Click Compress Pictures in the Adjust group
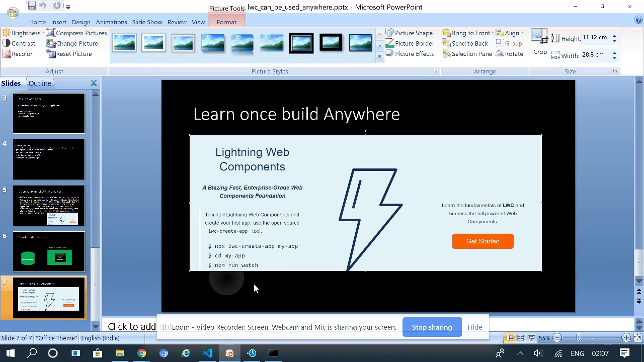 pyautogui.click(x=77, y=33)
